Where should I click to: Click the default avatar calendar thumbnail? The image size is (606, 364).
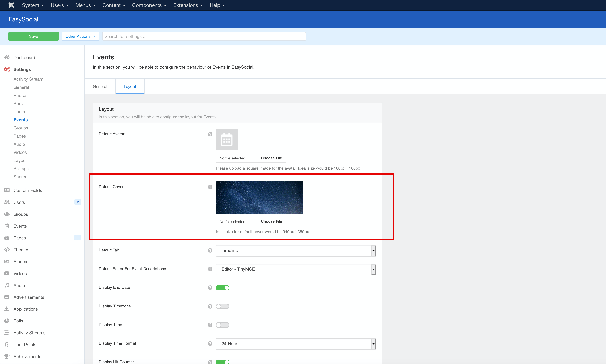pos(227,139)
